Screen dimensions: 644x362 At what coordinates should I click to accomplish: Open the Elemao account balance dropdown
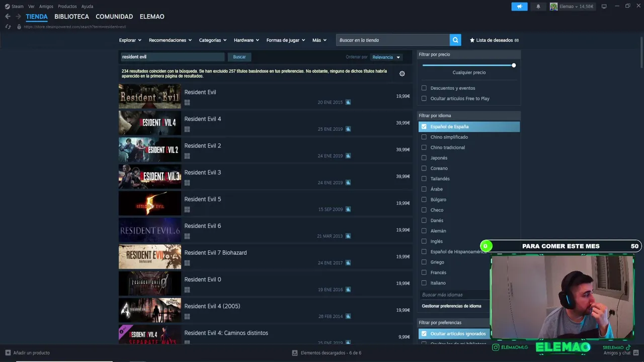point(577,7)
